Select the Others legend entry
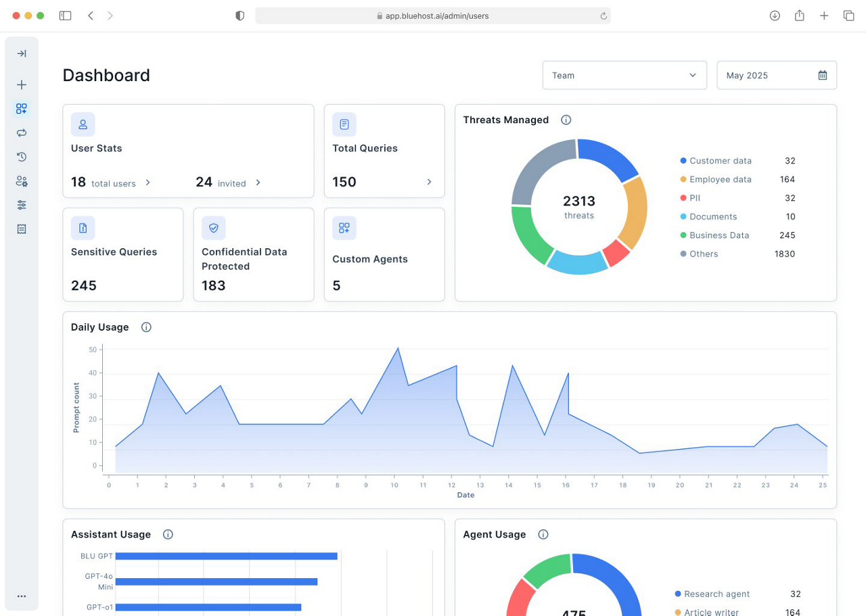 pyautogui.click(x=737, y=254)
